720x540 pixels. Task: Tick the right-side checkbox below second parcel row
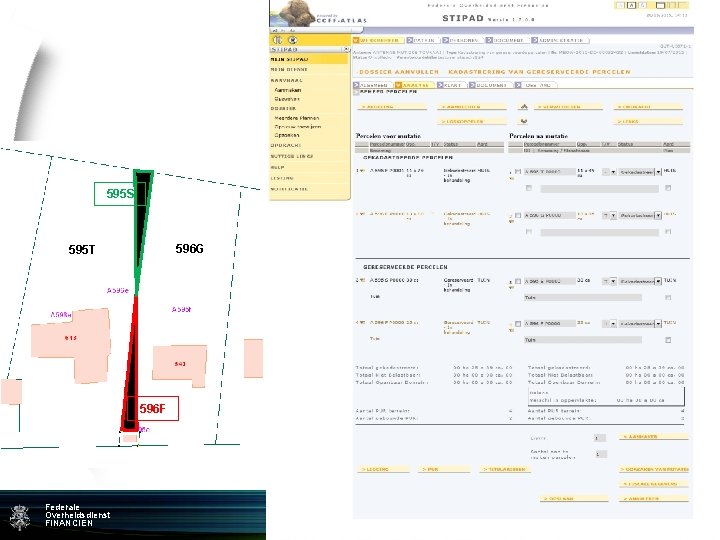pyautogui.click(x=668, y=232)
